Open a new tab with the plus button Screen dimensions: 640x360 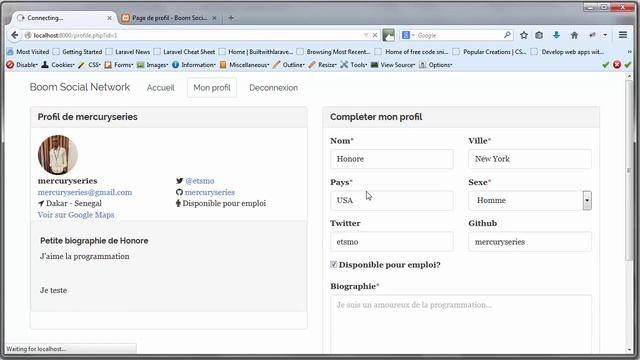(231, 18)
